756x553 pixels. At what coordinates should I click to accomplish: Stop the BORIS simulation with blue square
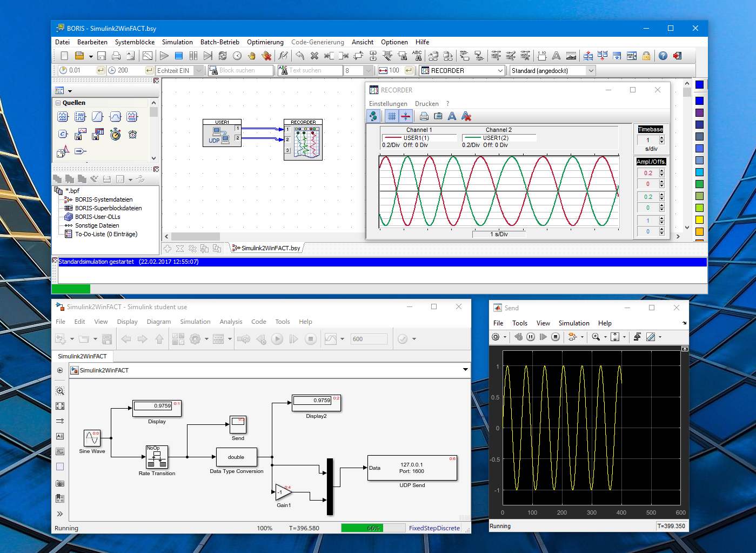click(x=179, y=56)
